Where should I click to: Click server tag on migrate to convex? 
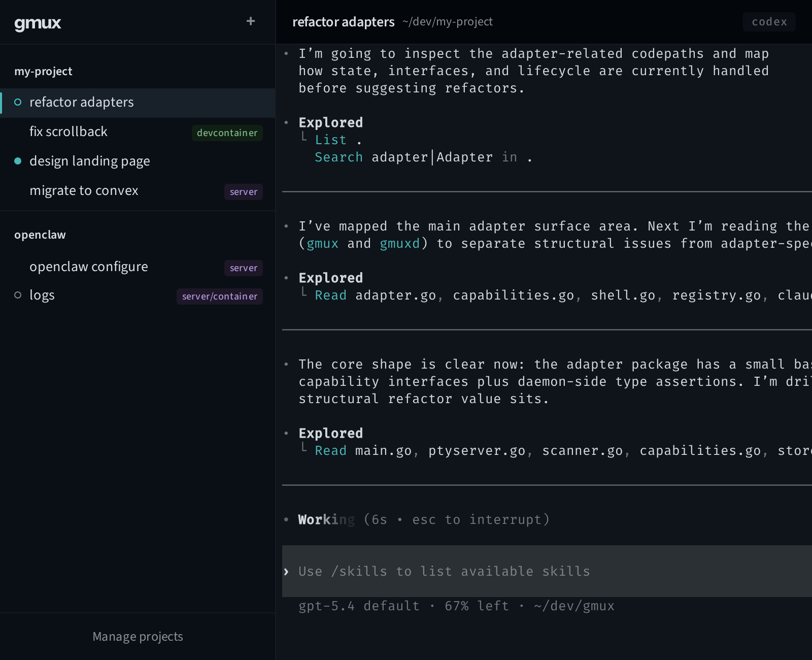point(243,192)
